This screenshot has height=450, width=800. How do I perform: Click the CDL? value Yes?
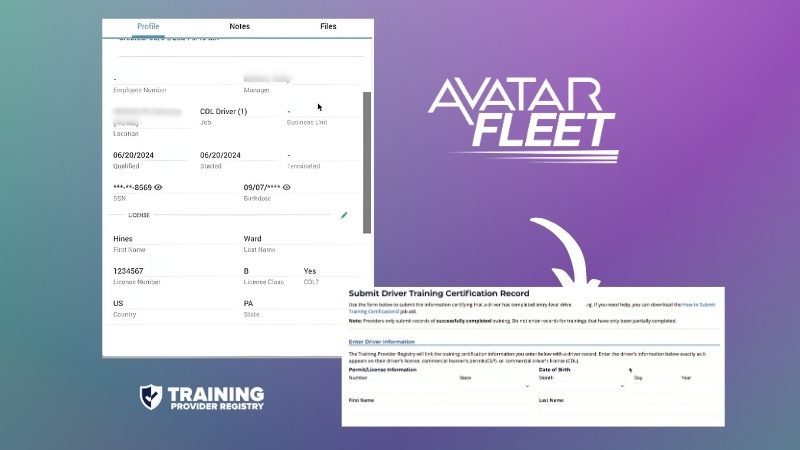310,271
